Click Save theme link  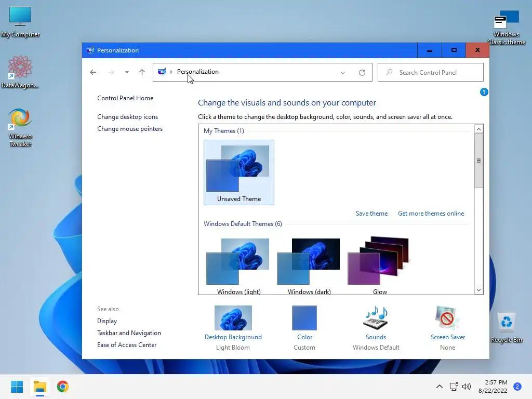click(371, 214)
